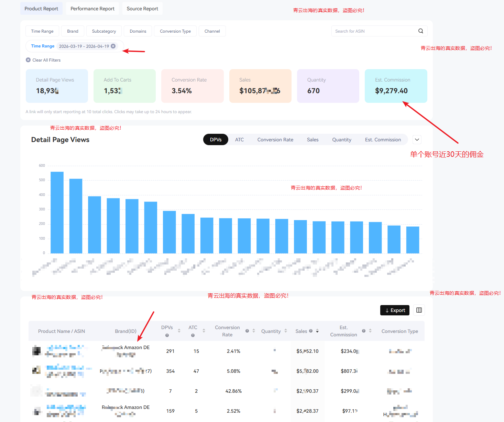Click the search magnifier icon

coord(420,31)
